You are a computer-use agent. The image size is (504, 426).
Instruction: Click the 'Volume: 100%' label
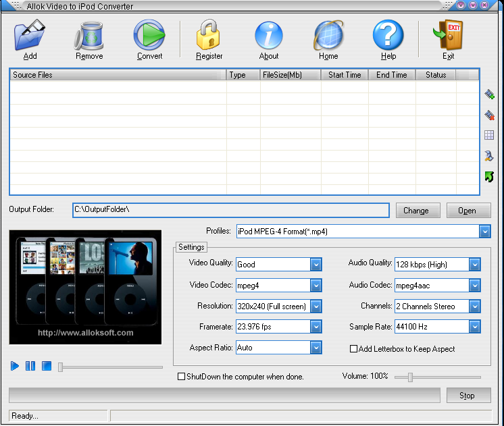365,376
